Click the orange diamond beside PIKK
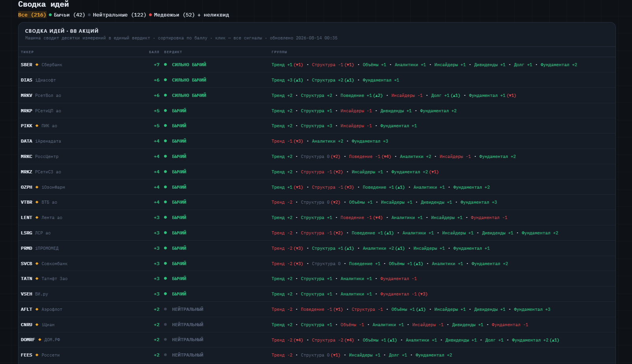 (37, 126)
